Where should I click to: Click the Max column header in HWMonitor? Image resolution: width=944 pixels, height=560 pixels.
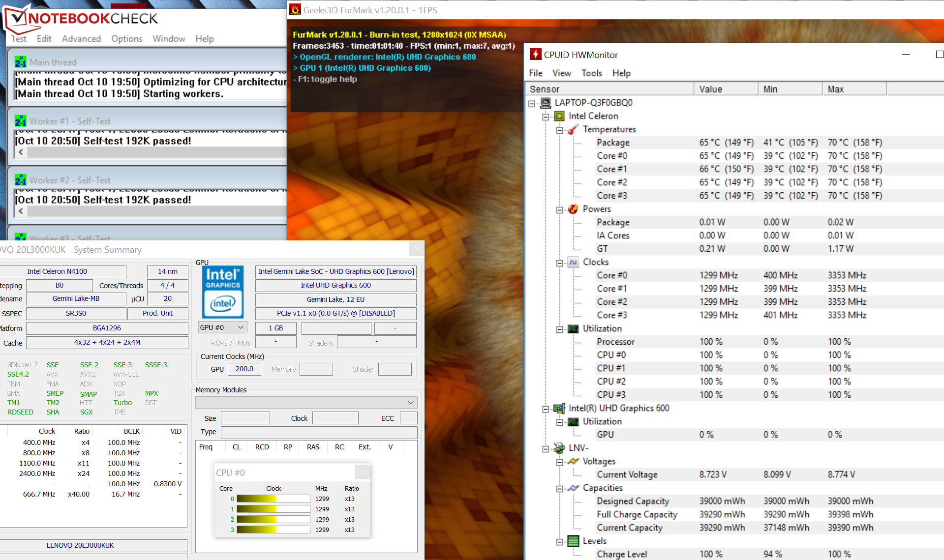854,89
